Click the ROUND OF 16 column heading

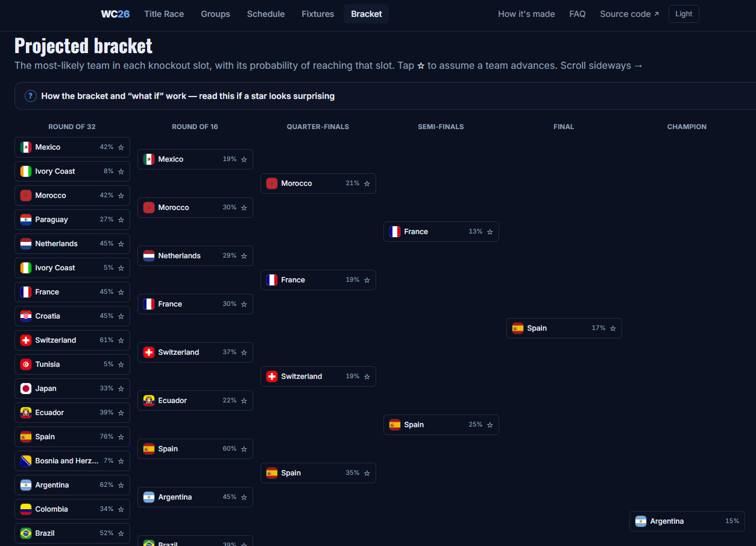point(195,127)
